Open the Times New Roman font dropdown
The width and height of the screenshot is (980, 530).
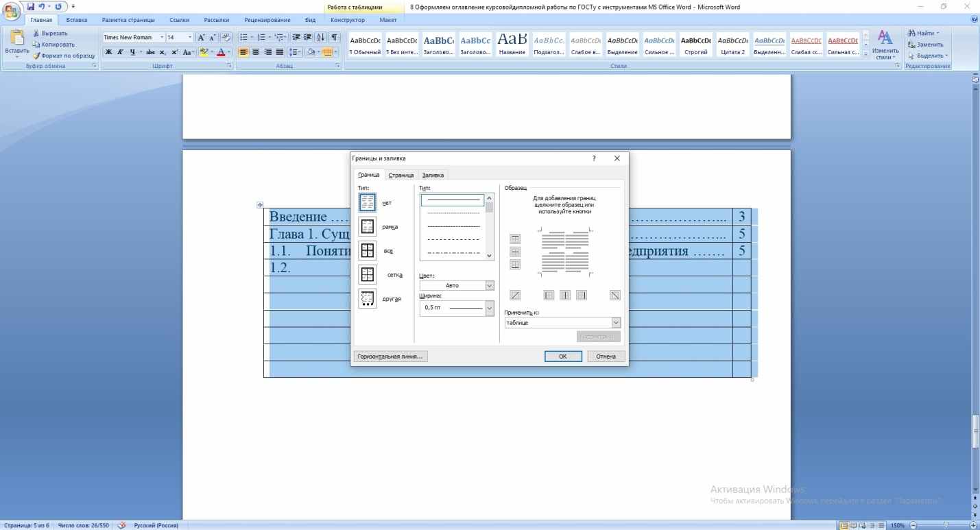point(162,37)
